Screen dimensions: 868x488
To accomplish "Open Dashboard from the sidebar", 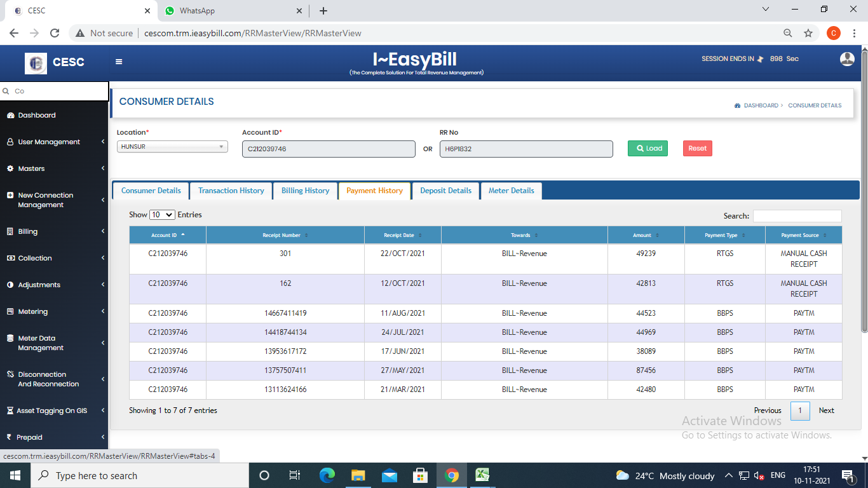I will pyautogui.click(x=37, y=115).
